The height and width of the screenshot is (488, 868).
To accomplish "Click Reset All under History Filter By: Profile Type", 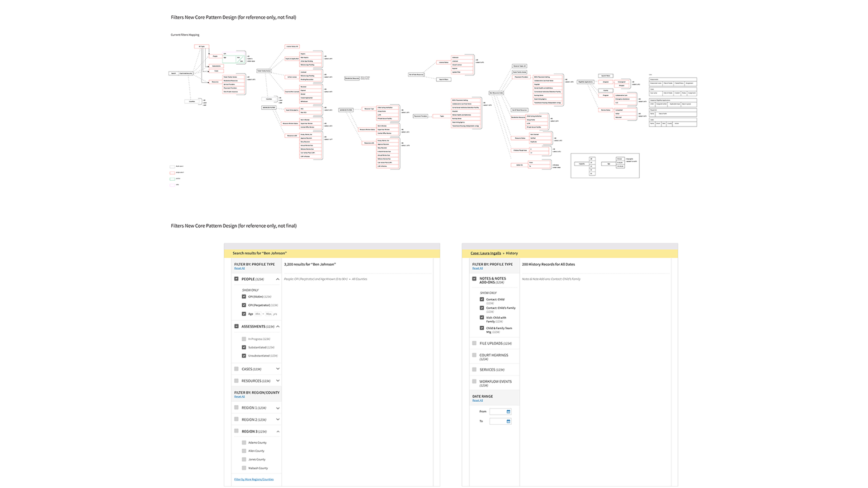I will (x=477, y=268).
